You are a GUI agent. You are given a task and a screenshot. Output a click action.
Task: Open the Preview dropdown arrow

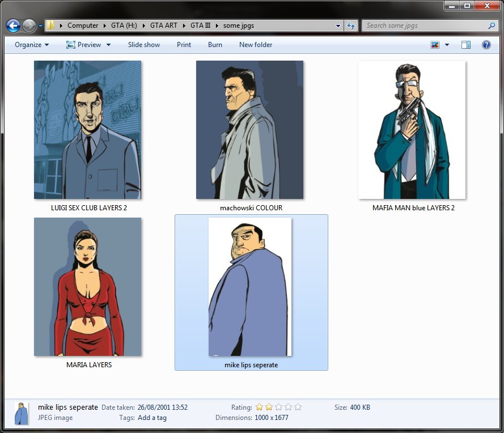click(109, 45)
